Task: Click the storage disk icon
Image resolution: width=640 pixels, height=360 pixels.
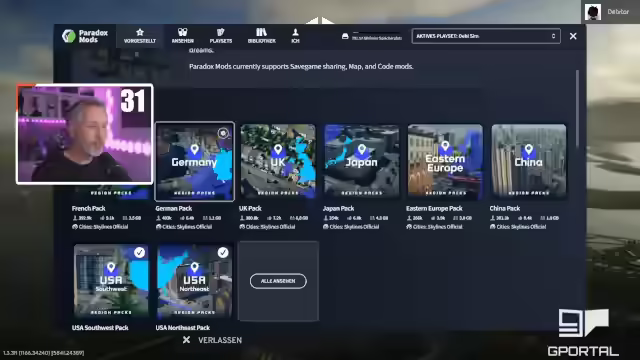Action: 345,36
